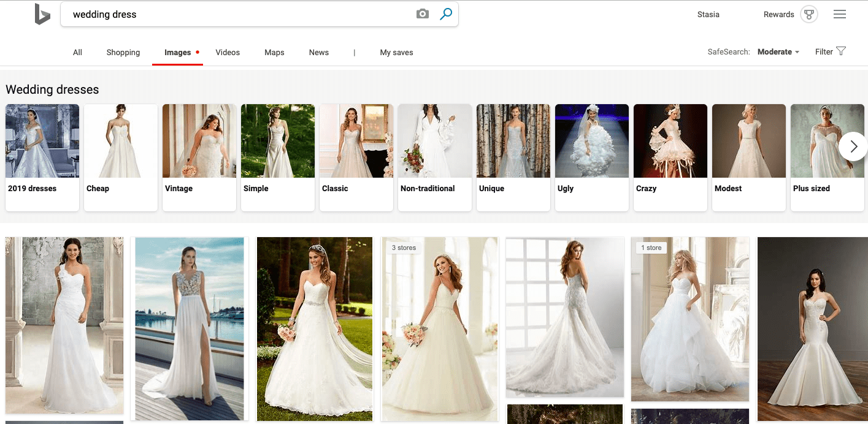Show next wedding dress suggestions arrow
Image resolution: width=868 pixels, height=424 pixels.
tap(853, 146)
